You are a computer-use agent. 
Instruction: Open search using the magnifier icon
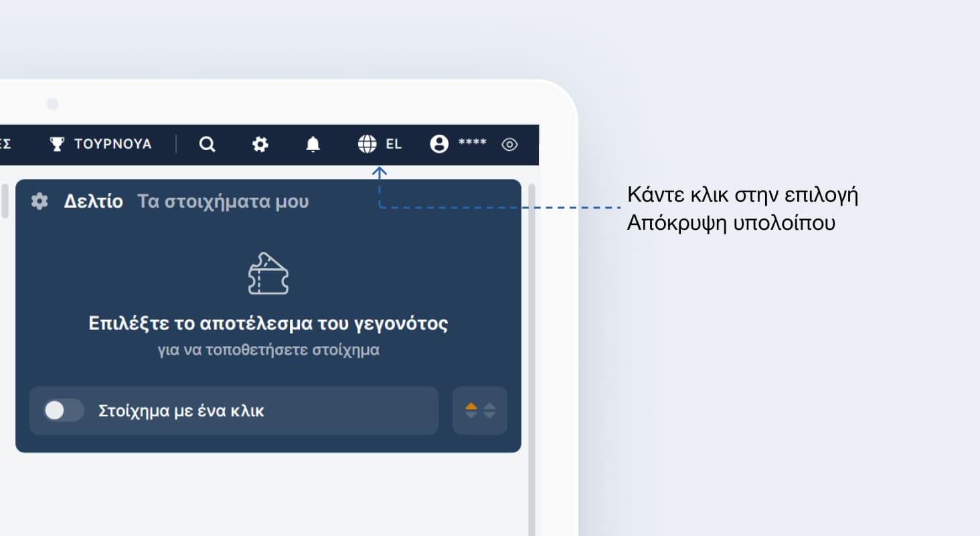click(x=208, y=144)
